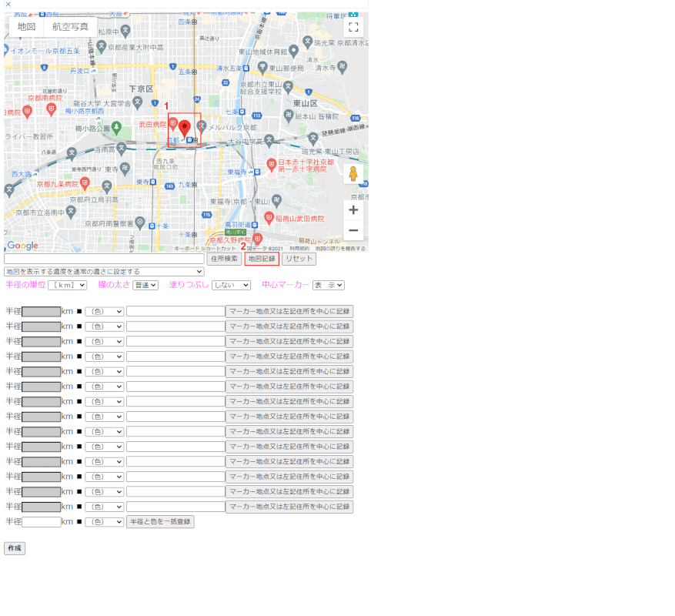Viewport: 675px width, 616px height.
Task: Open the (色) dropdown beside 半径と色を一括登録
Action: [105, 521]
